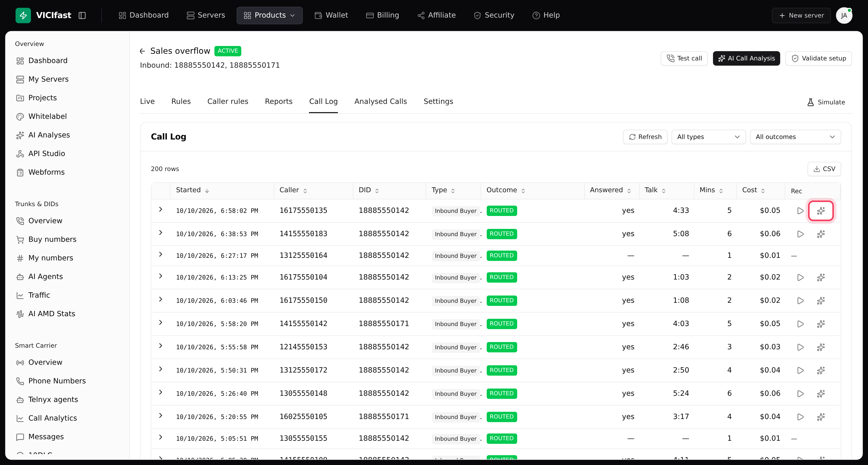Open AI analysis sparkle for caller 16175550150

click(x=821, y=300)
